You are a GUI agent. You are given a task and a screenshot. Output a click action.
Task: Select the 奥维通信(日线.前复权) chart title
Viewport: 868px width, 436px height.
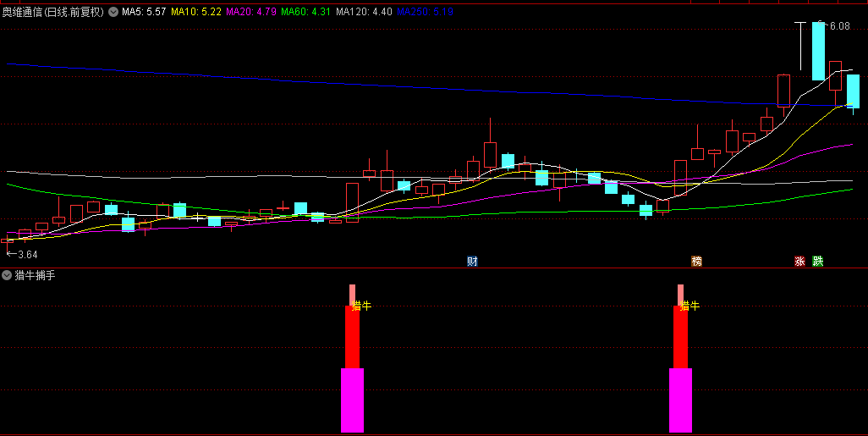pos(53,12)
